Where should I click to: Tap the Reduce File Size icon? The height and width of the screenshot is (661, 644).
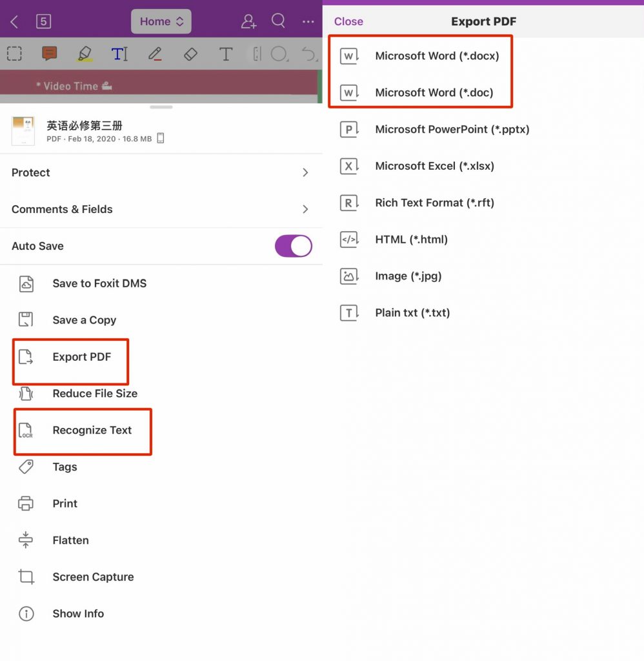26,393
